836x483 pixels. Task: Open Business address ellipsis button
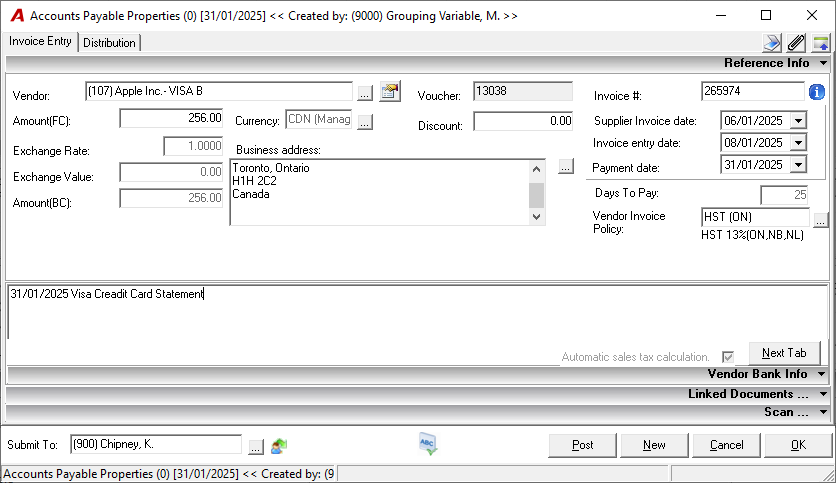[x=566, y=166]
